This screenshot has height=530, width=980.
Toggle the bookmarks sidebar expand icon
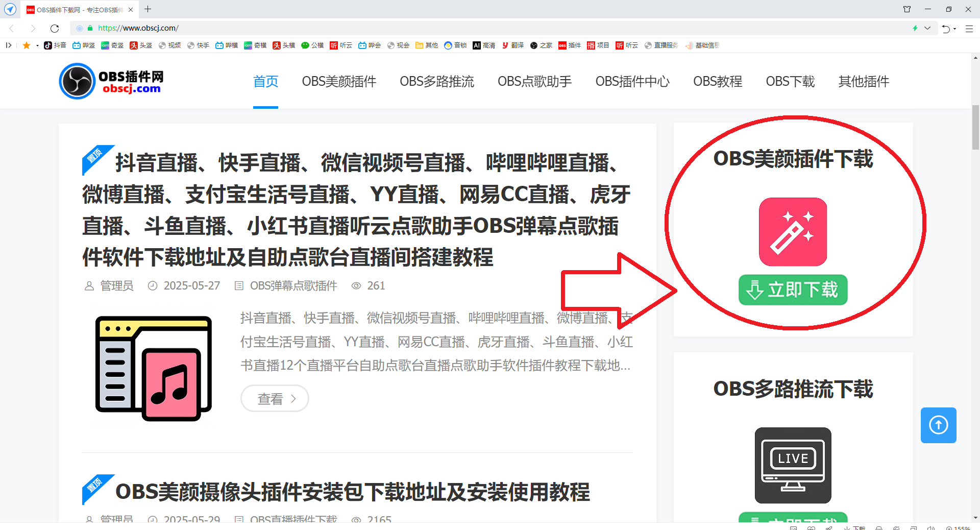tap(9, 45)
